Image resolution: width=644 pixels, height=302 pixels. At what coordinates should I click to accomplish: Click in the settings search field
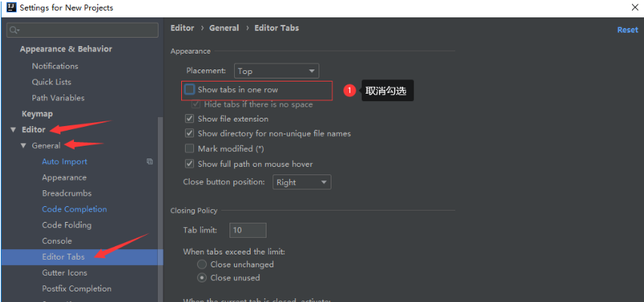(x=82, y=30)
